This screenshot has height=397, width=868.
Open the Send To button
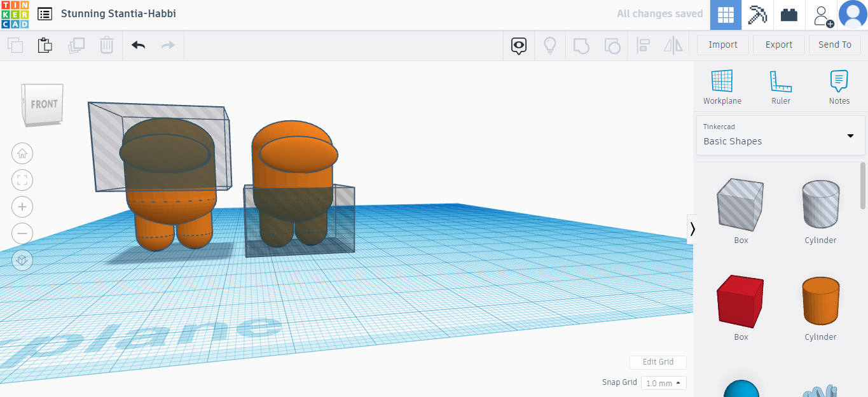click(x=835, y=45)
